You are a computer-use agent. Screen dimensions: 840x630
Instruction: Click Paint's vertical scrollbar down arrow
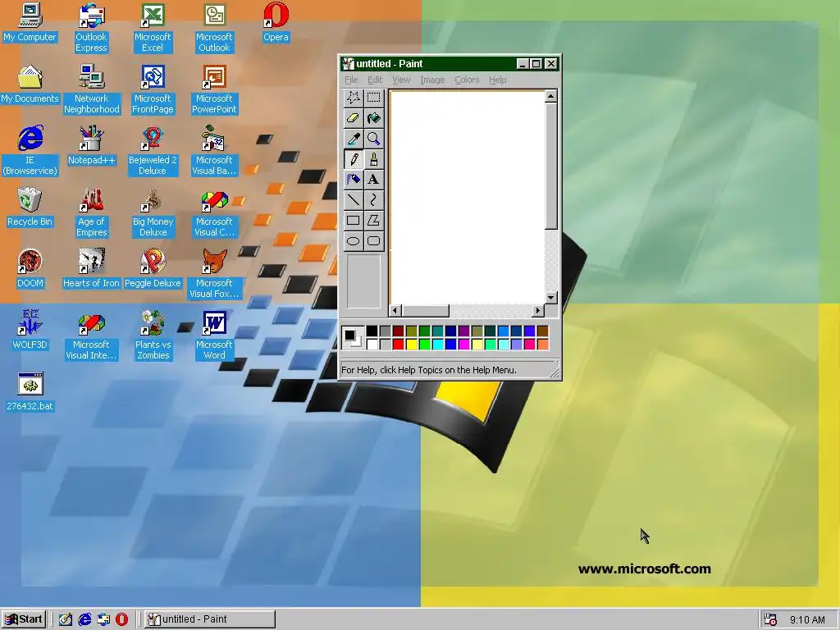click(x=550, y=298)
